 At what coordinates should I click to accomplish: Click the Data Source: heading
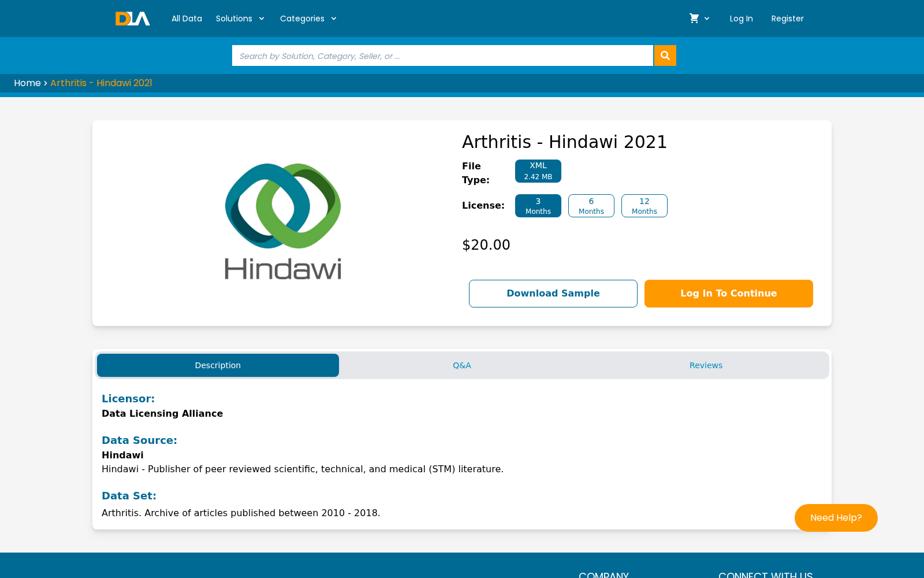tap(139, 440)
